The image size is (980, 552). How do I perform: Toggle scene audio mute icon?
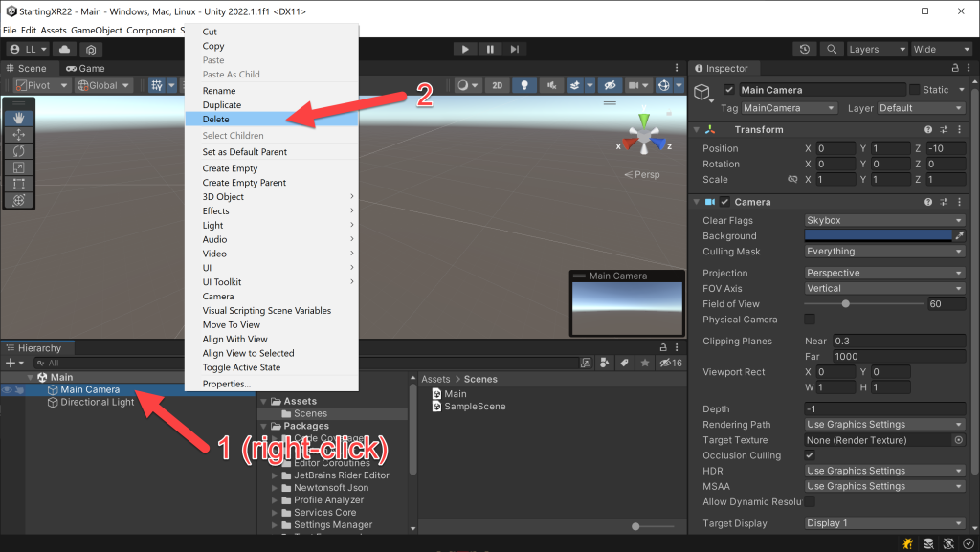tap(551, 85)
